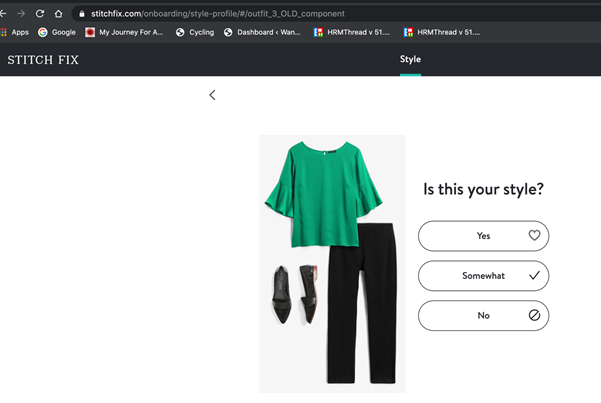Image resolution: width=601 pixels, height=403 pixels.
Task: Reload the page with the refresh icon
Action: point(40,14)
